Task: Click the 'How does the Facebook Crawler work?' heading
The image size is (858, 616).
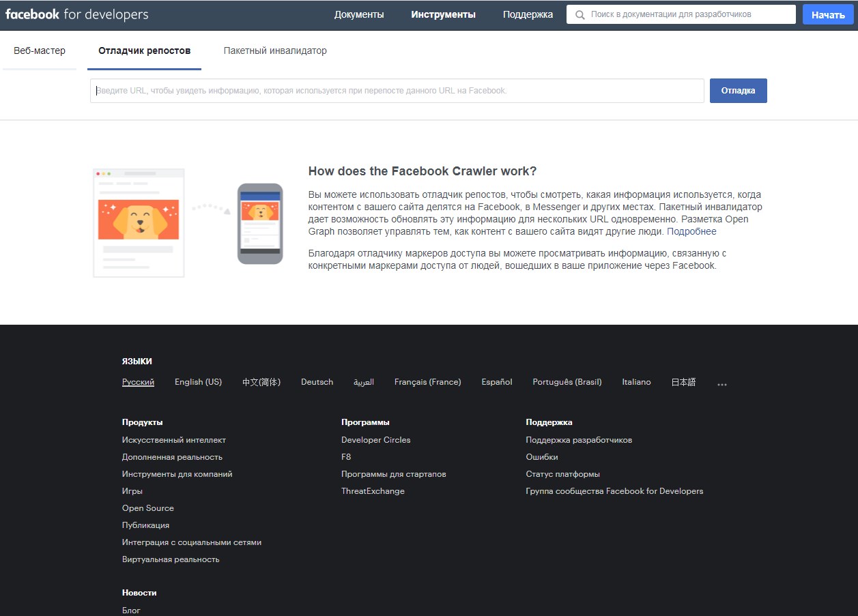Action: (x=423, y=171)
